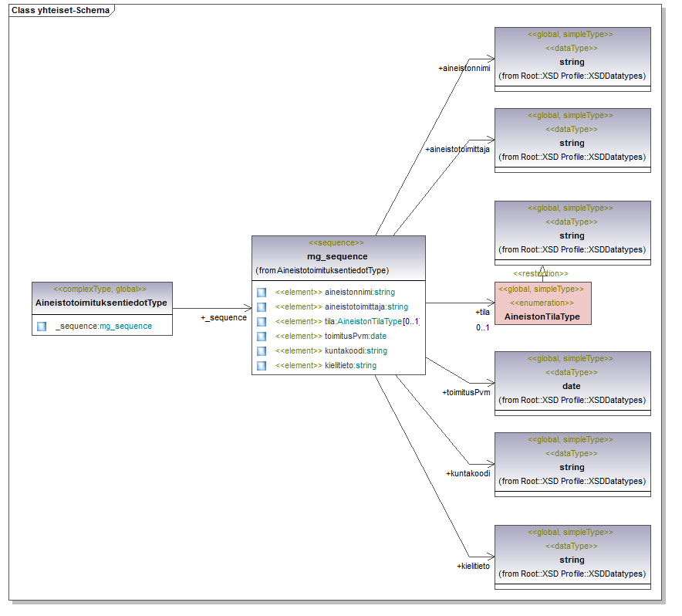Click the +_sequence association label
682x616 pixels.
point(224,318)
